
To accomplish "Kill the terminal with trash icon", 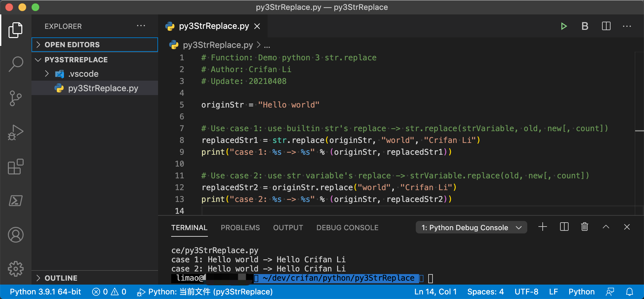I will pyautogui.click(x=585, y=227).
